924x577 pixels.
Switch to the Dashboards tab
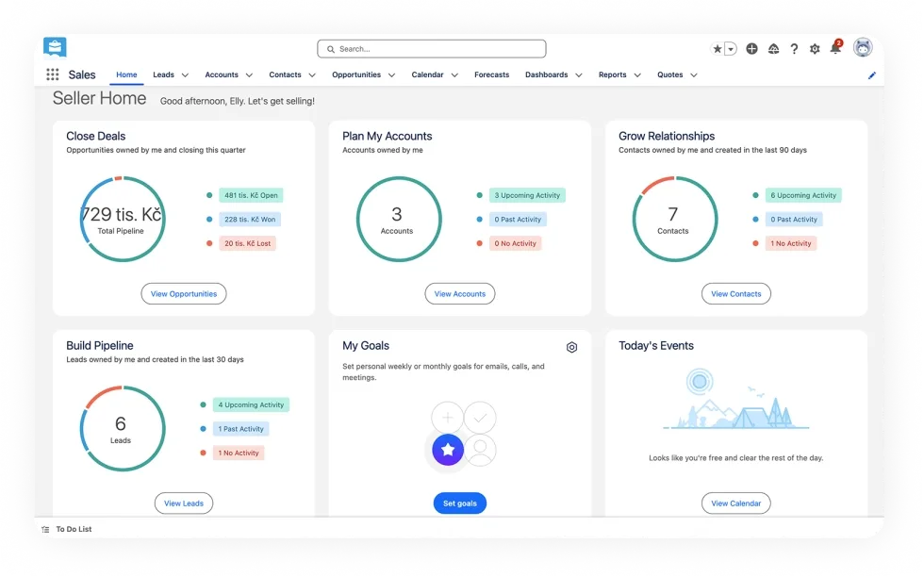548,74
